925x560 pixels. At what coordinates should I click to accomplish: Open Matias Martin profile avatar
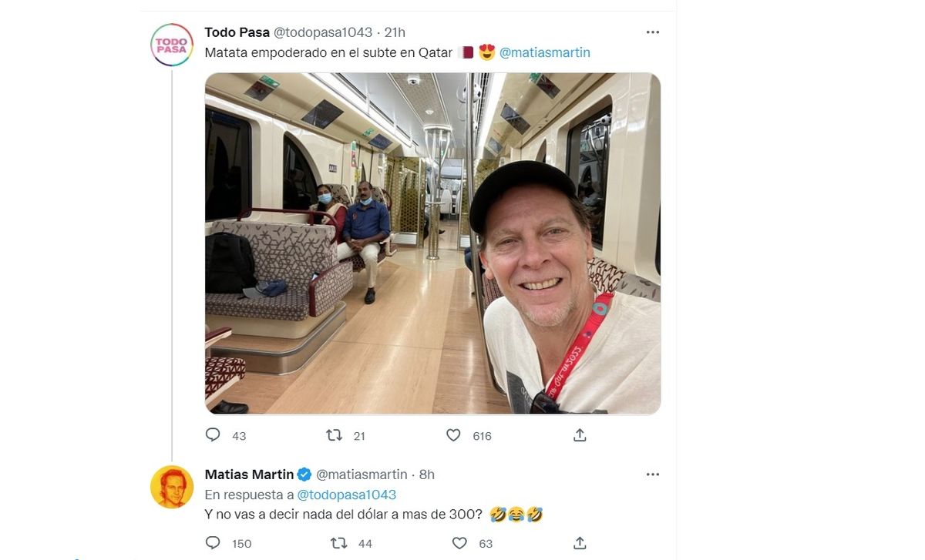coord(171,487)
